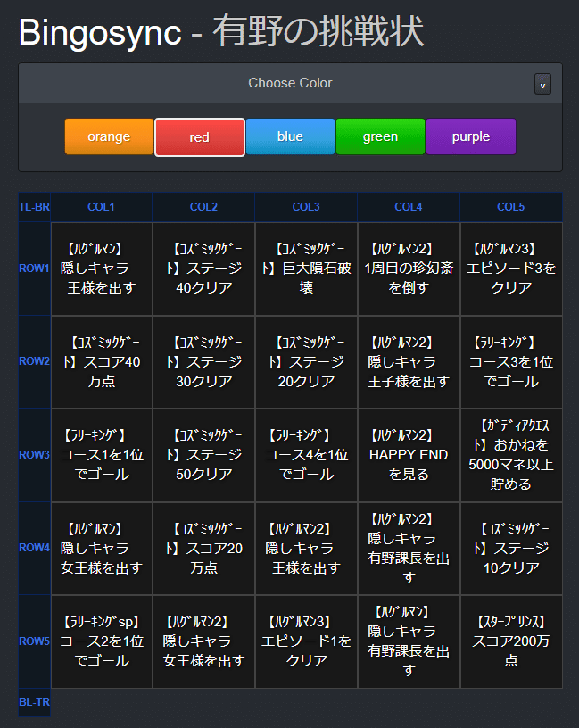Choose the red player color
This screenshot has width=579, height=728.
point(200,137)
